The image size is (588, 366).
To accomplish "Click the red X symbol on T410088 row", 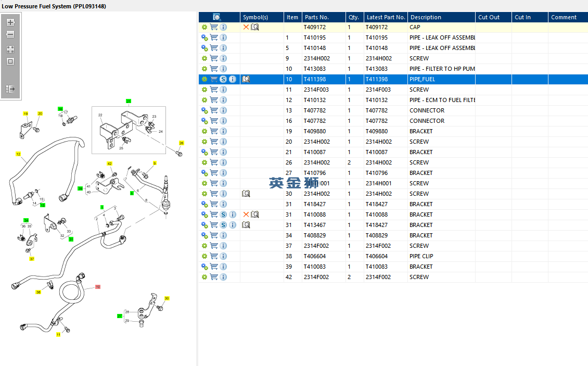I will pos(246,214).
